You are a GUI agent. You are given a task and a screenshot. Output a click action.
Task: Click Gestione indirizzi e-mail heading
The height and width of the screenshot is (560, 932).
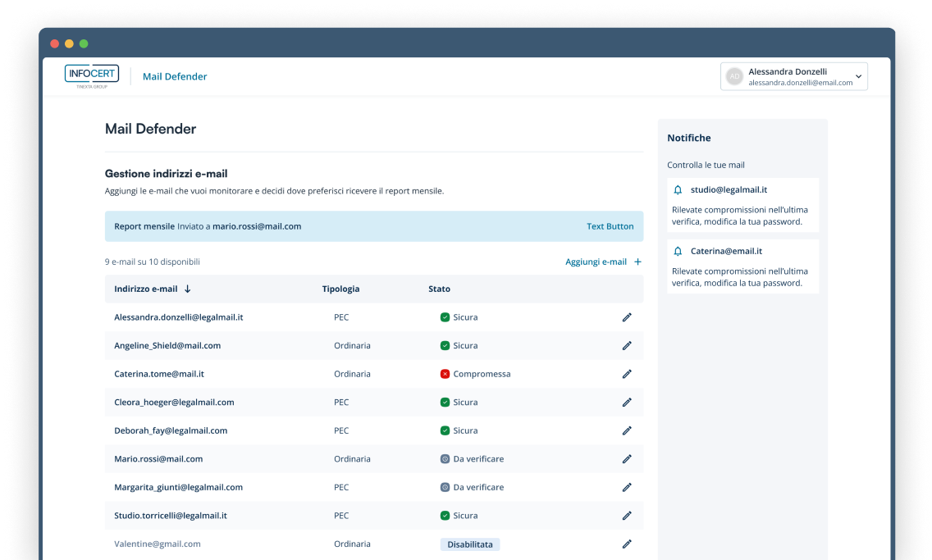click(x=166, y=174)
